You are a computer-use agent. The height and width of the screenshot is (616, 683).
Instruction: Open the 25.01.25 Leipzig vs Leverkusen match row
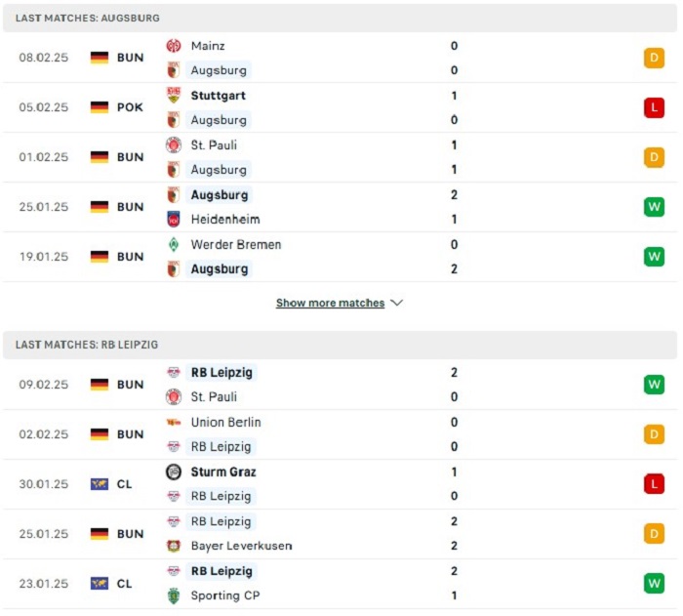pos(341,534)
